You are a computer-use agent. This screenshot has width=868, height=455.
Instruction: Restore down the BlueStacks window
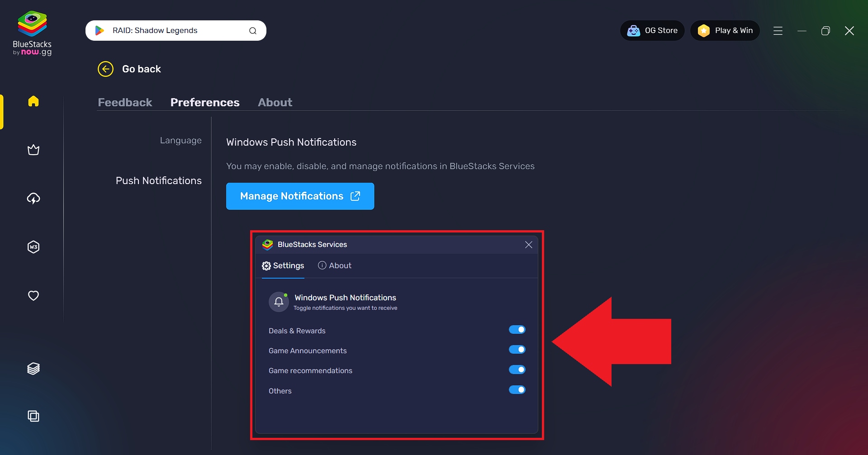point(825,31)
